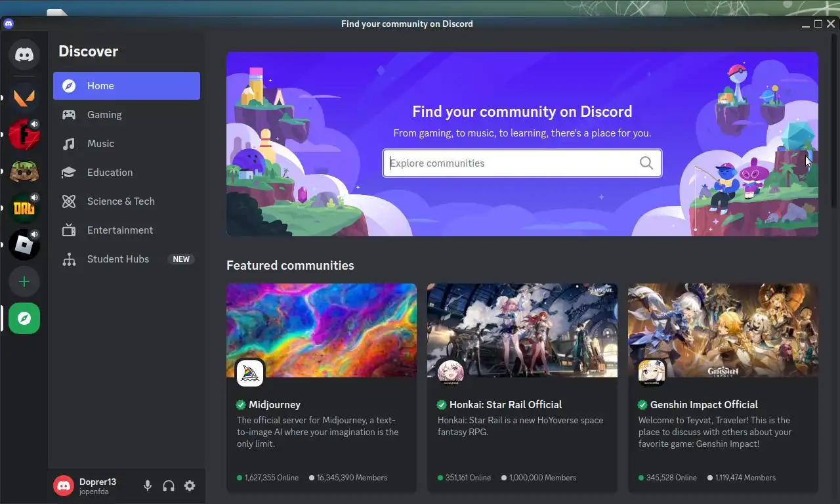The height and width of the screenshot is (504, 840).
Task: Open the Minecraft grass block server
Action: [x=24, y=171]
